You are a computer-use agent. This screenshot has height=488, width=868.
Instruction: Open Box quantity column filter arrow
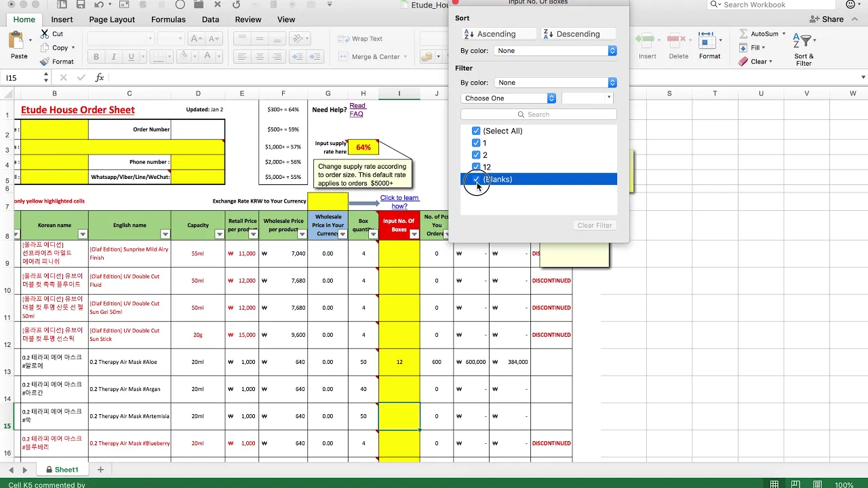point(372,235)
